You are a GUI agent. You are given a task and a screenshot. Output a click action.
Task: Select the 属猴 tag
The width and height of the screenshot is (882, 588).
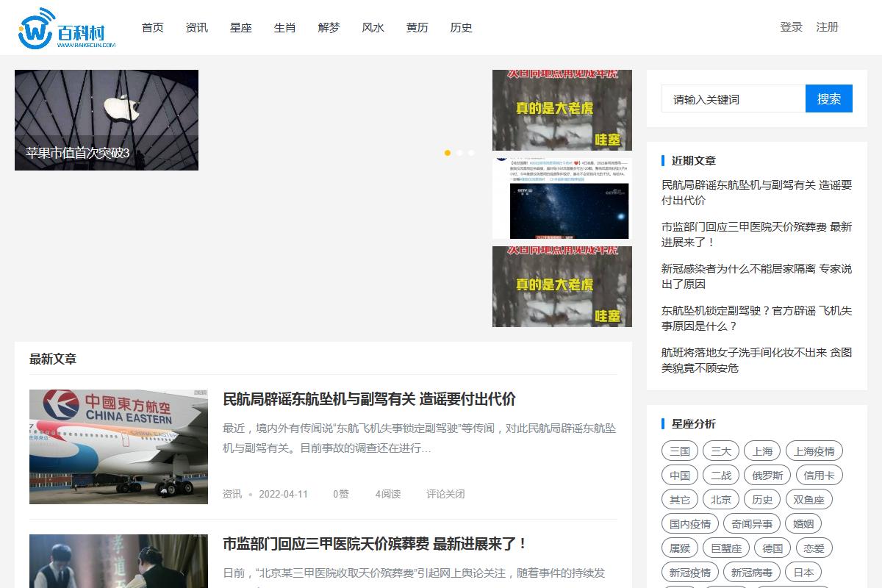click(x=680, y=548)
